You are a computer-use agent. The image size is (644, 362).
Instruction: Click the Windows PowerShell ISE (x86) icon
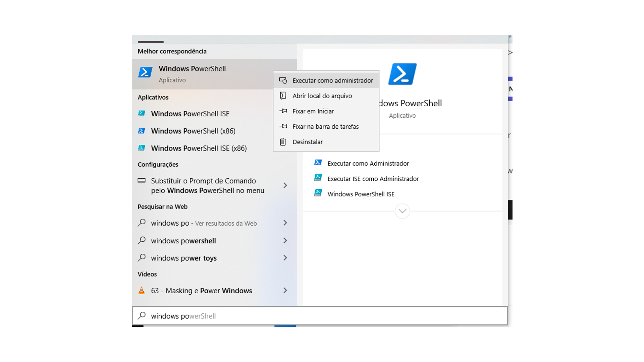[x=142, y=148]
